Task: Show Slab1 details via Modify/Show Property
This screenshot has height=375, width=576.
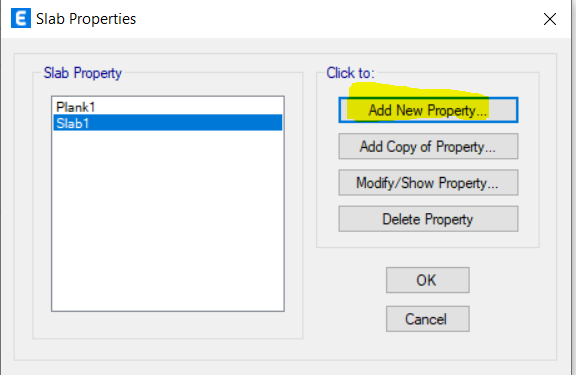Action: click(x=428, y=183)
